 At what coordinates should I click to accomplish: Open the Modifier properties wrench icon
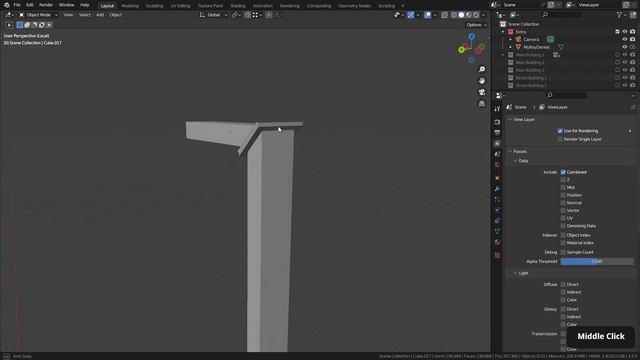point(497,189)
